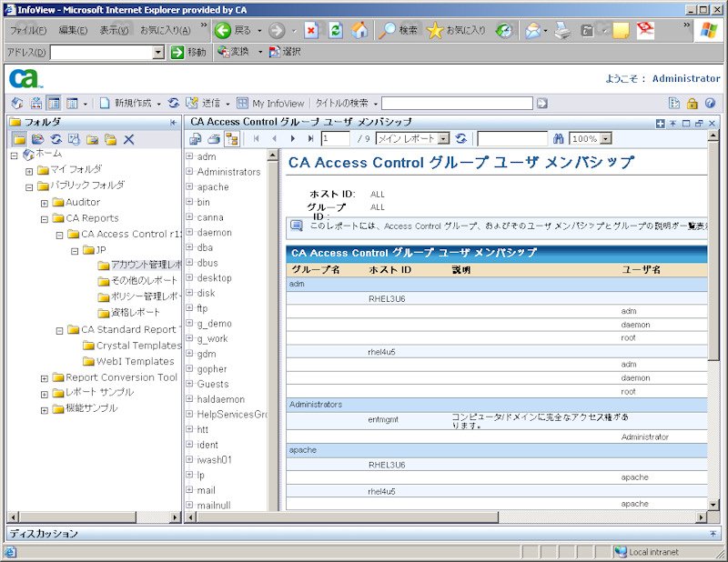This screenshot has width=728, height=562.
Task: Open the InfoView preferences icon
Action: tap(673, 103)
